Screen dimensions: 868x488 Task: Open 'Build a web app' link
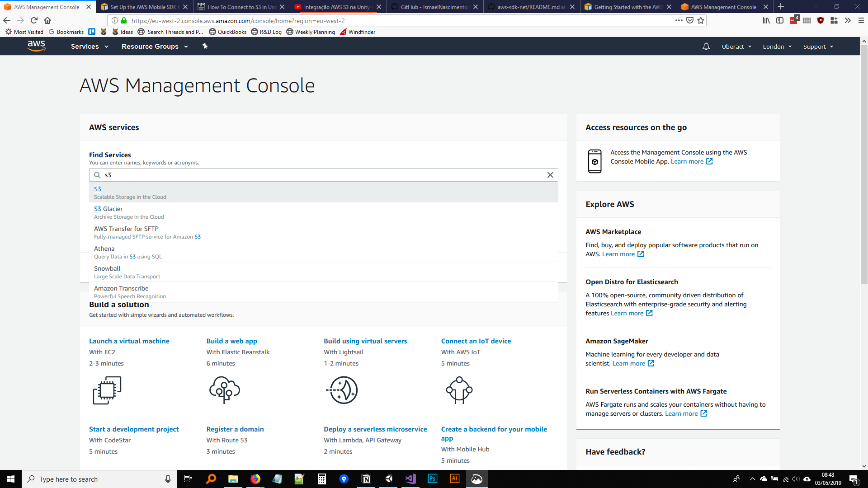(x=231, y=341)
